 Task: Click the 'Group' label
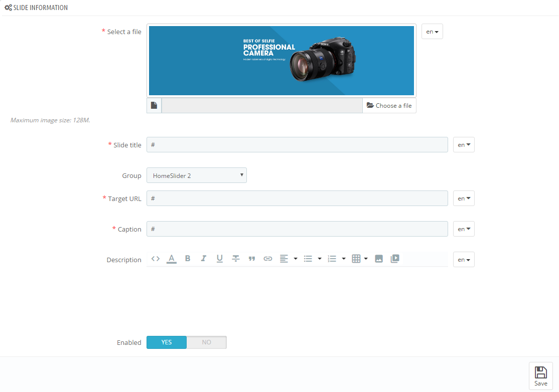[x=131, y=175]
